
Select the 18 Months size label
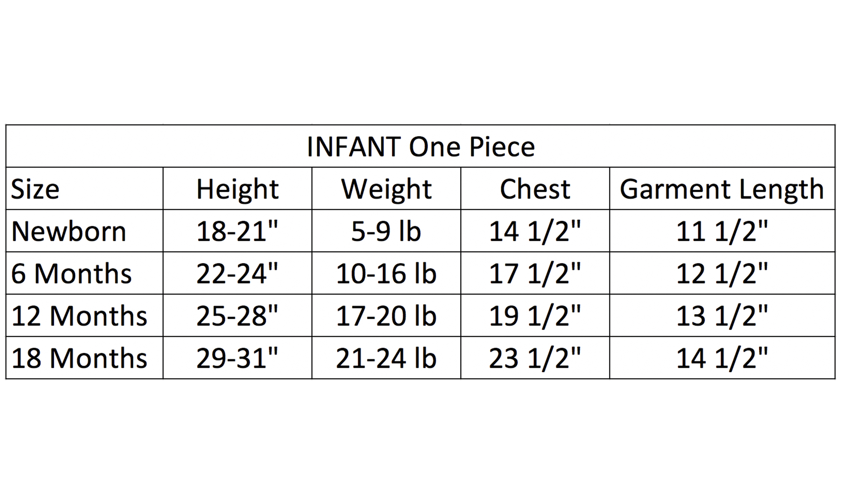pos(79,359)
